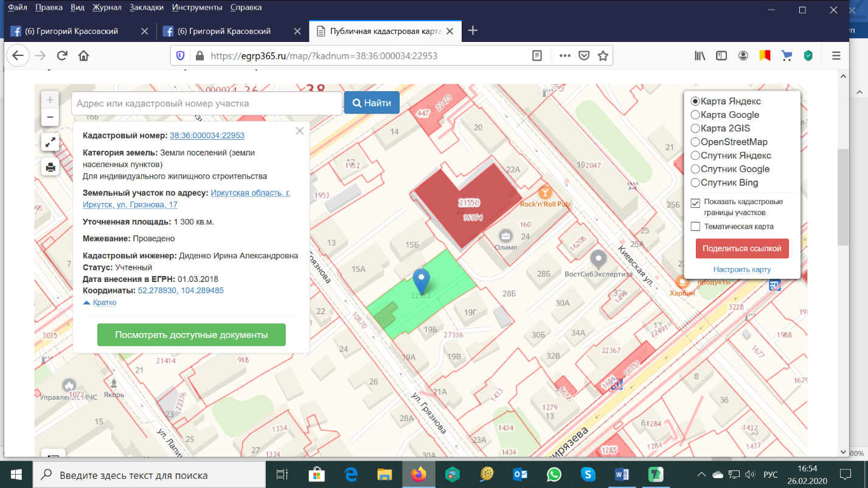
Task: Click the Олимп briefcase icon
Action: 505,235
